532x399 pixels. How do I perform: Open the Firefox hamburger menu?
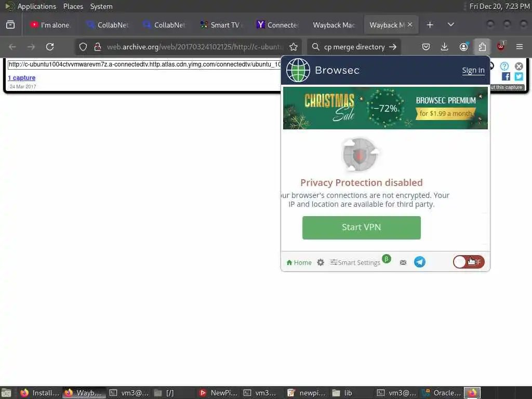(519, 47)
